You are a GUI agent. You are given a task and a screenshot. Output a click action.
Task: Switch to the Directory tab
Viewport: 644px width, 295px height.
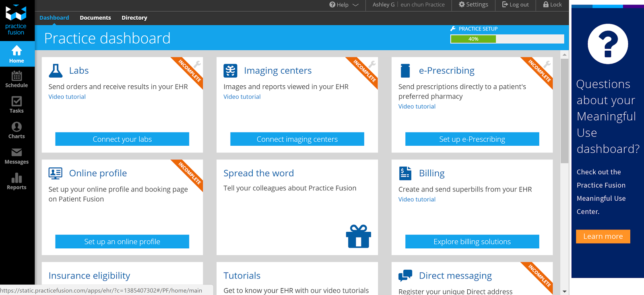click(x=134, y=18)
